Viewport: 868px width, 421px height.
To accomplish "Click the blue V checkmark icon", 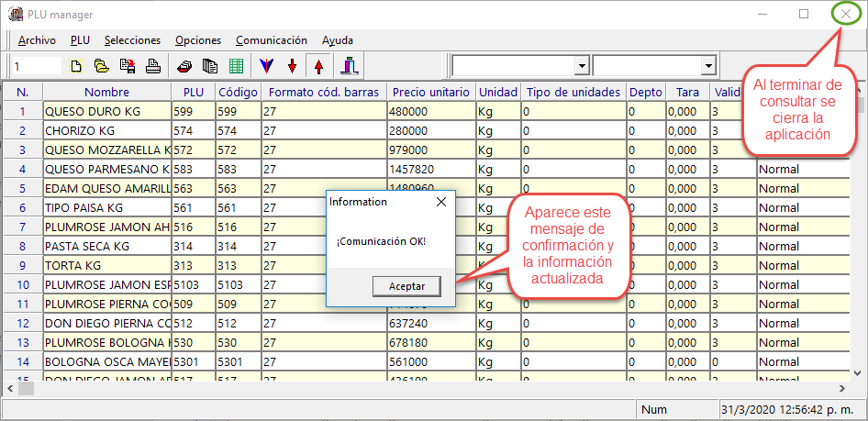I will (x=265, y=66).
